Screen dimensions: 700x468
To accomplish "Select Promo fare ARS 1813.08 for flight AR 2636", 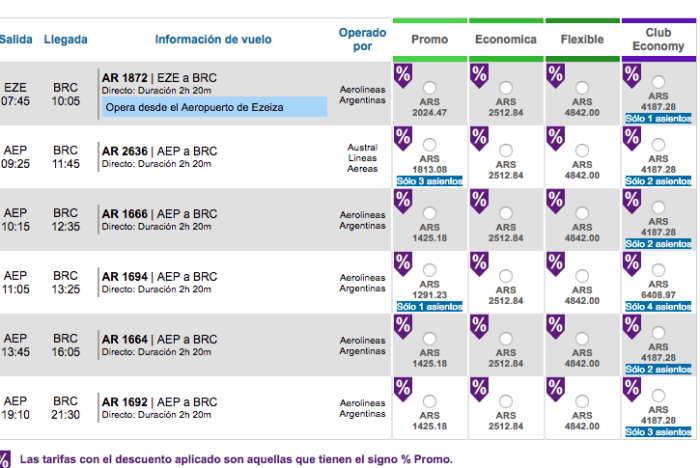I will pos(430,145).
